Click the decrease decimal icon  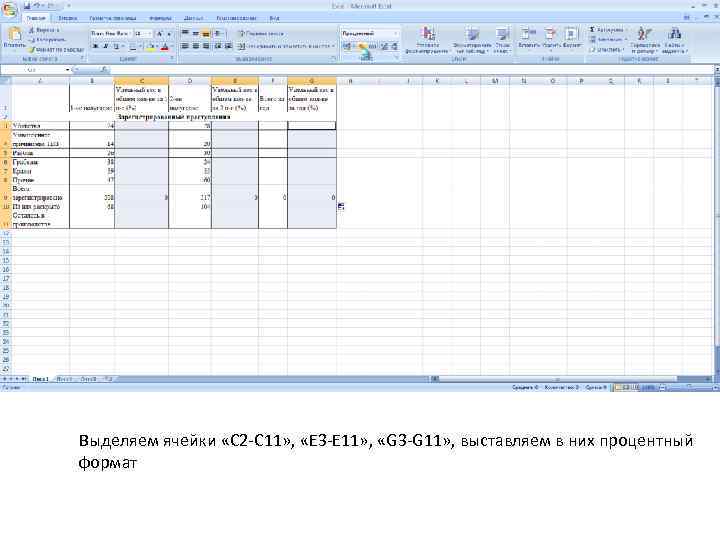[x=394, y=46]
